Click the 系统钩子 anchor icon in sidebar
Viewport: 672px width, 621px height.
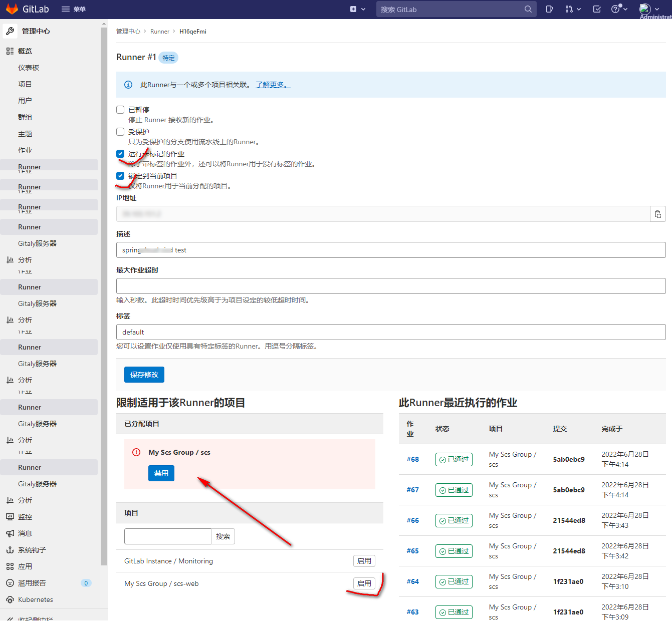click(10, 549)
